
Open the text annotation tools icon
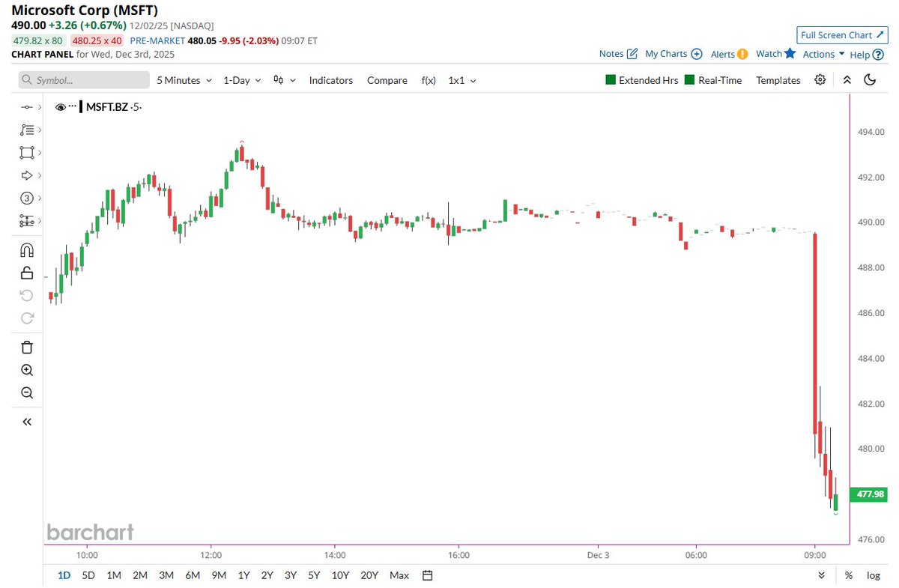pos(27,130)
